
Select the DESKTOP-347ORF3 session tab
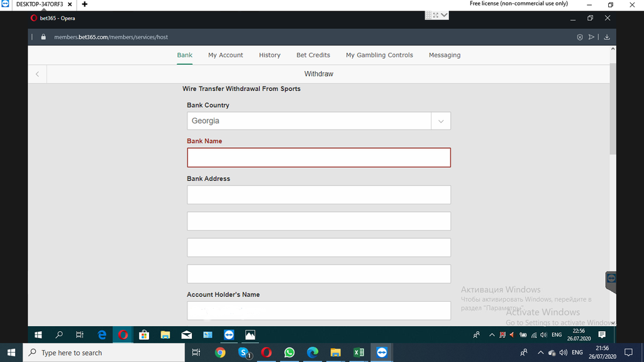point(40,4)
